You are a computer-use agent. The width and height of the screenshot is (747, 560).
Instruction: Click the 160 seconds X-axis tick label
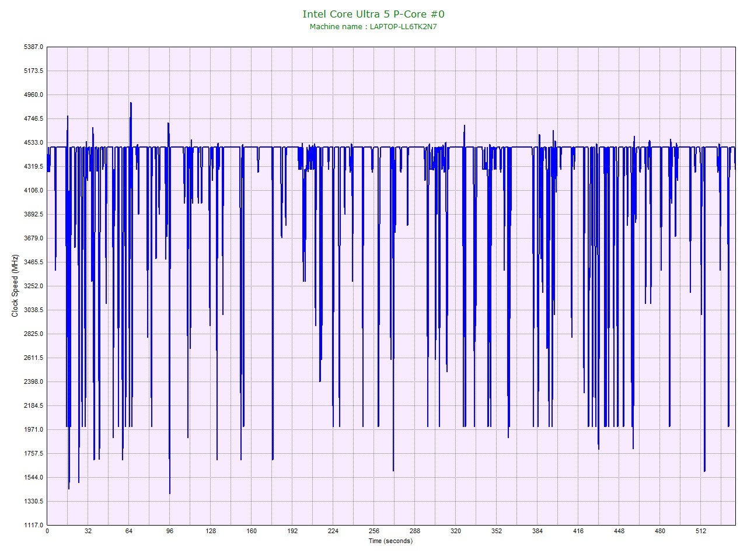coord(252,531)
